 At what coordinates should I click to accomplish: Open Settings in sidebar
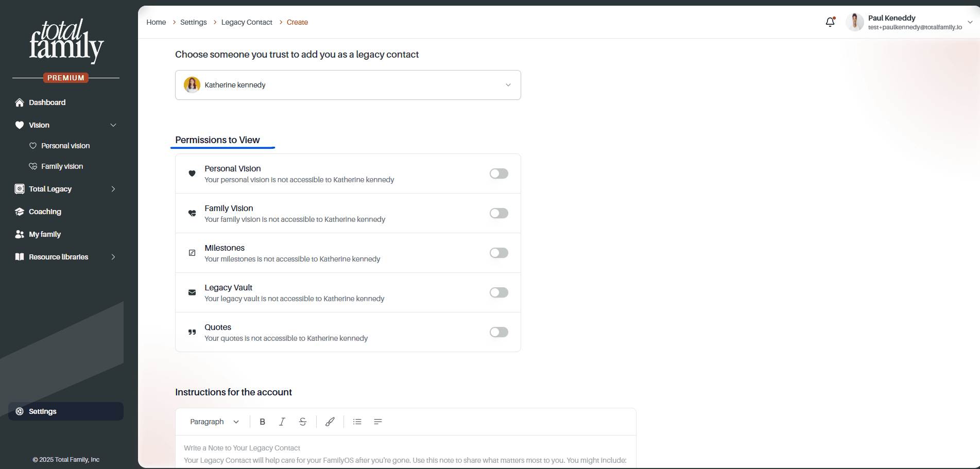66,411
